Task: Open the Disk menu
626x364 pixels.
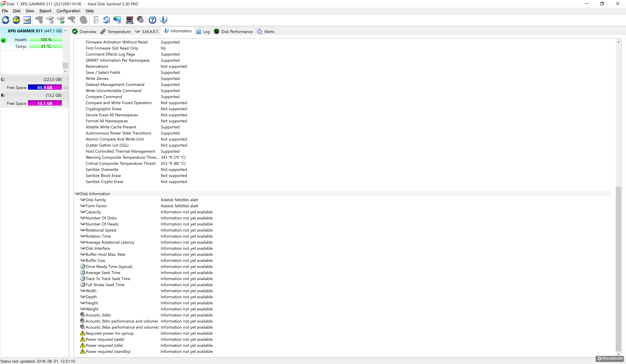Action: pyautogui.click(x=17, y=11)
